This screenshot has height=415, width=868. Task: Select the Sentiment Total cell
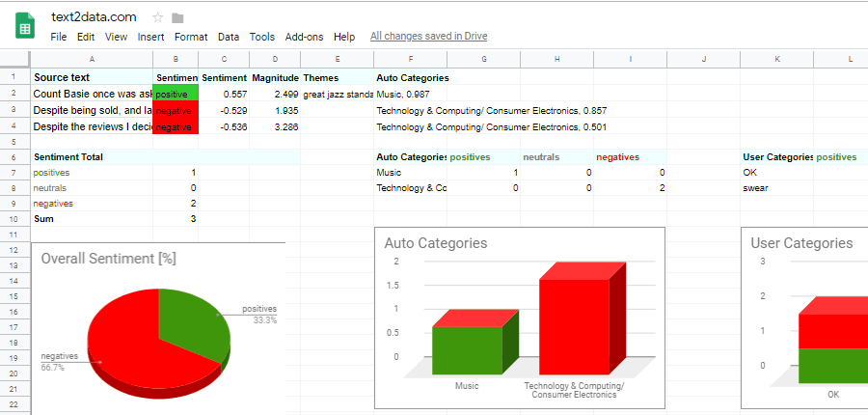(92, 156)
